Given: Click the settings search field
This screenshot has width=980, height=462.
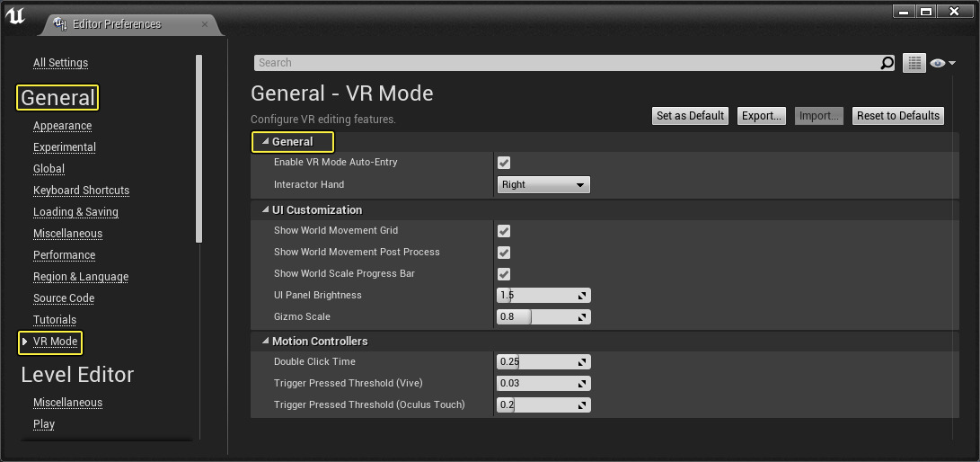Looking at the screenshot, I should click(566, 63).
